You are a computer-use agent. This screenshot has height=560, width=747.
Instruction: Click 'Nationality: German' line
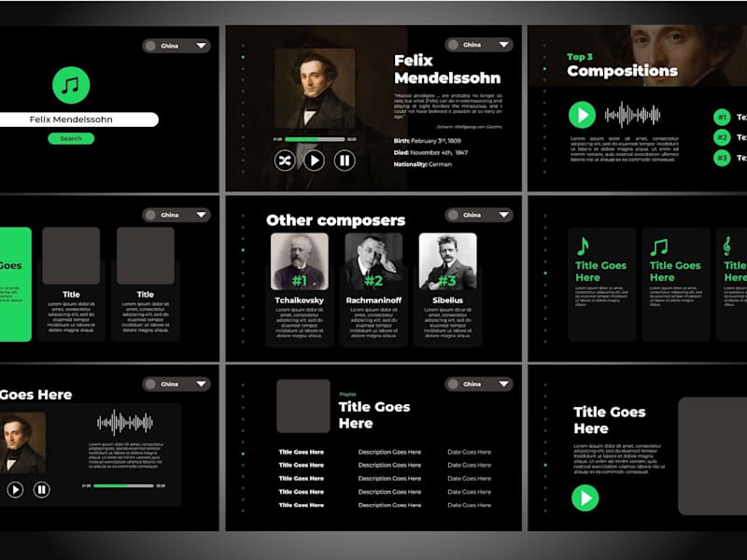tap(423, 164)
